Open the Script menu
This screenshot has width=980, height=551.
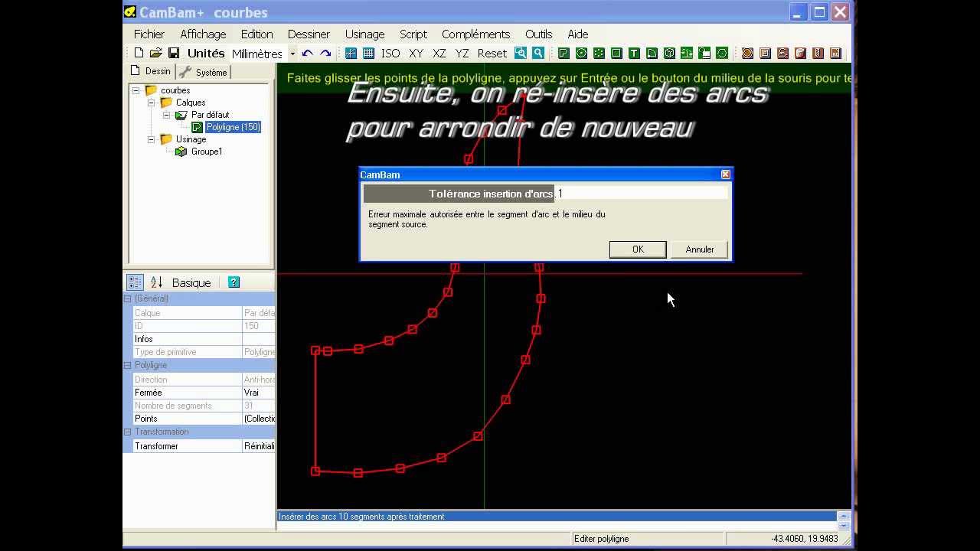(413, 34)
